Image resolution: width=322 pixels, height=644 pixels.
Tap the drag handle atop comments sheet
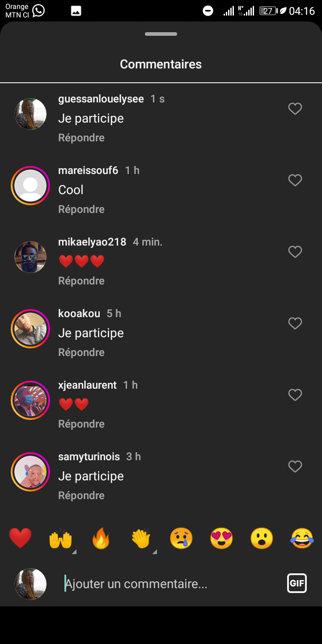click(161, 34)
